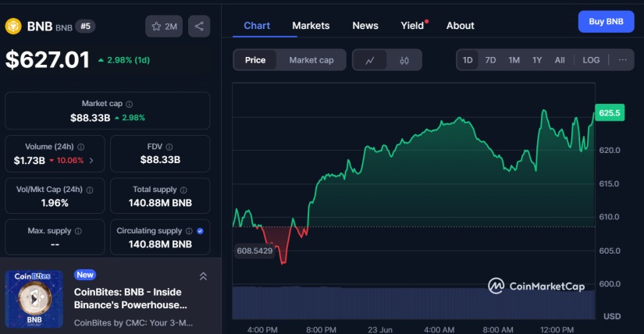Click the $88.33B Market cap value
Image resolution: width=644 pixels, height=334 pixels.
pyautogui.click(x=91, y=118)
